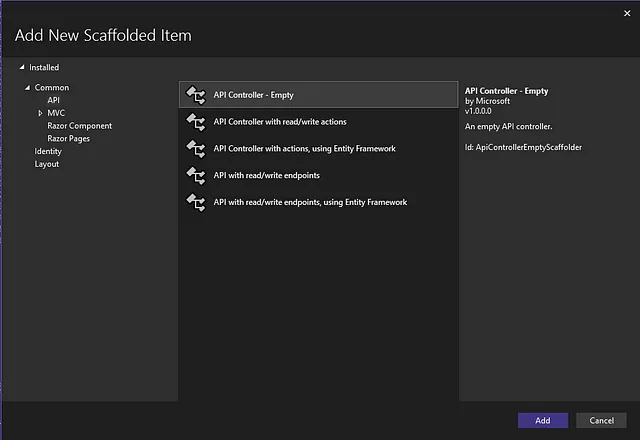
Task: Select API Controller with read/write actions
Action: click(x=318, y=122)
